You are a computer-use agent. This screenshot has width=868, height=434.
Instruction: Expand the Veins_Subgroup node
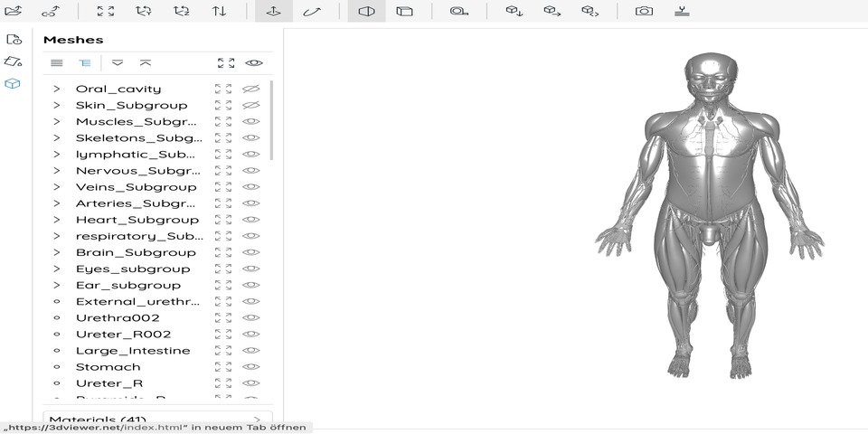click(x=56, y=187)
